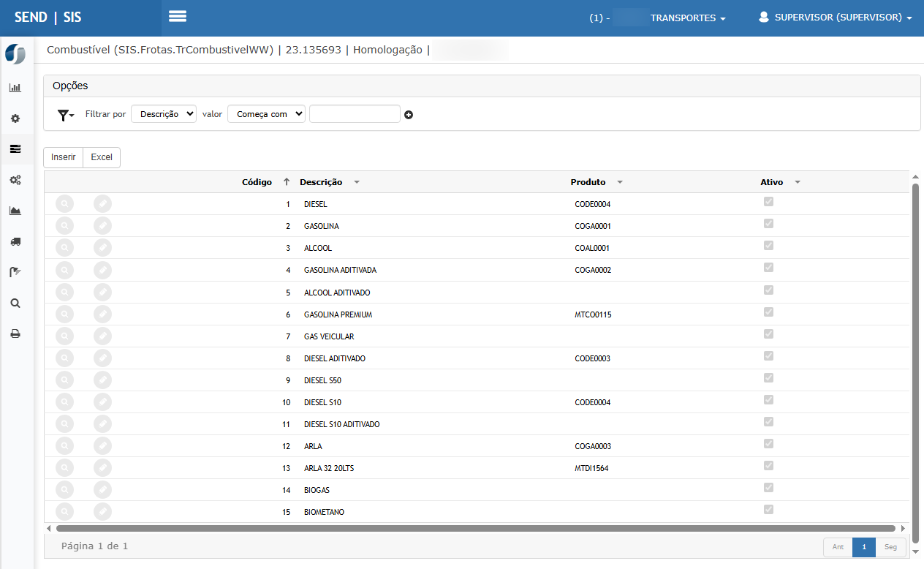Expand the SUPERVISOR user menu
924x569 pixels.
click(836, 18)
